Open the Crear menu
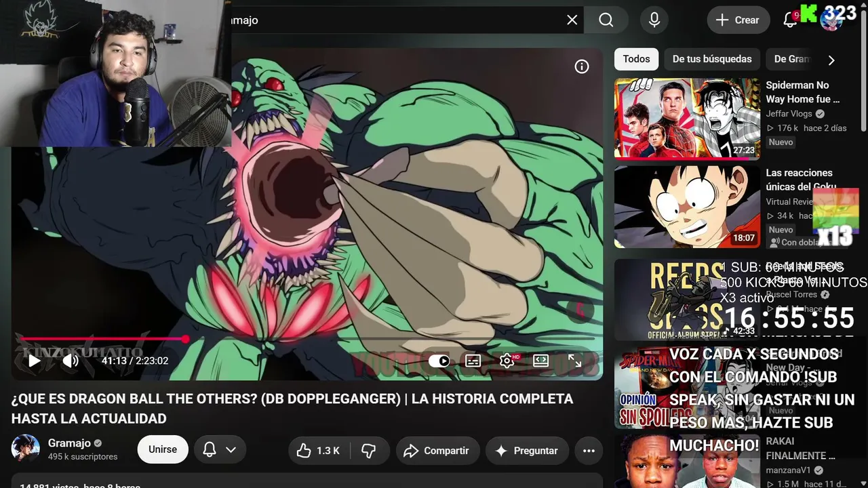Screen dimensions: 868x488 point(738,20)
